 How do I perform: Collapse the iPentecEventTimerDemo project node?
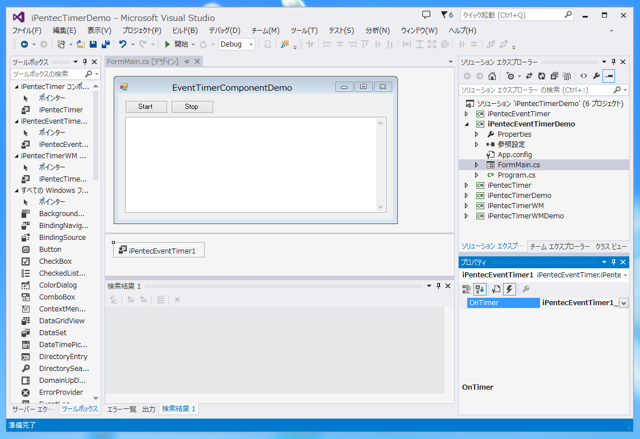point(467,124)
